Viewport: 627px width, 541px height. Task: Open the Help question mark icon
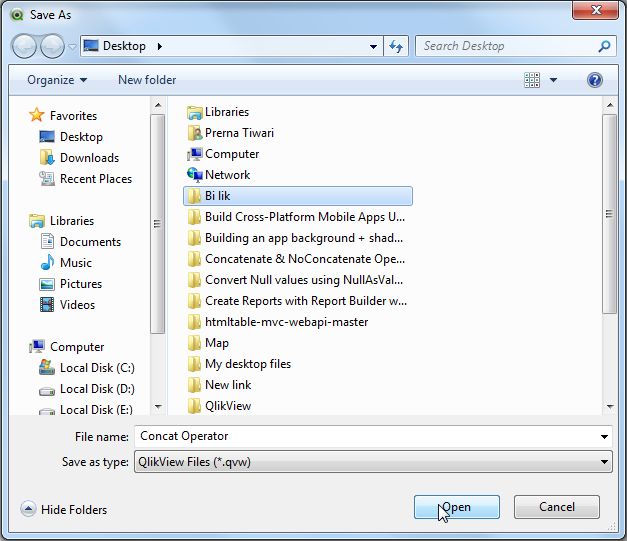(x=595, y=80)
